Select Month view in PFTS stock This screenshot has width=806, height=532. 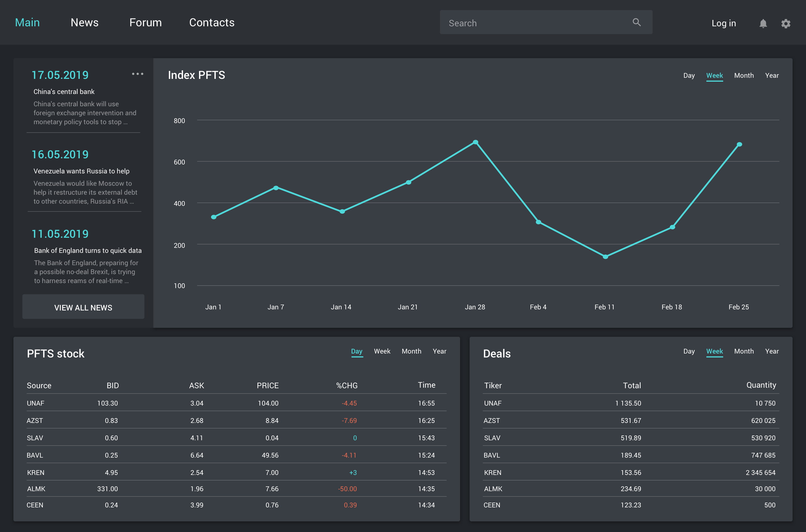click(x=411, y=351)
